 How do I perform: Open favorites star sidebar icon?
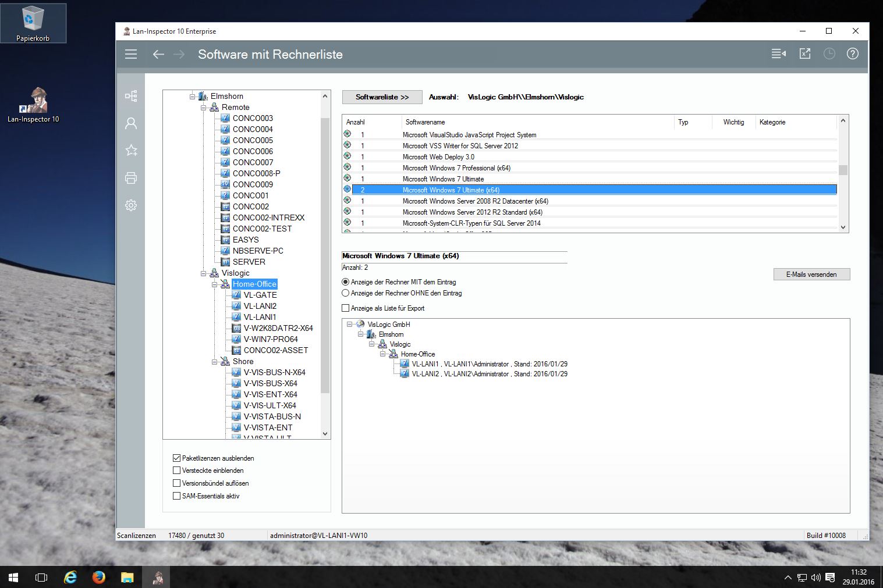coord(131,151)
